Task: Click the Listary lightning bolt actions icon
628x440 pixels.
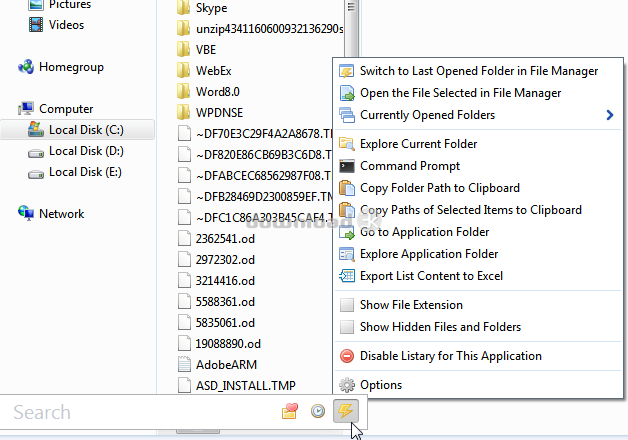Action: click(x=346, y=411)
